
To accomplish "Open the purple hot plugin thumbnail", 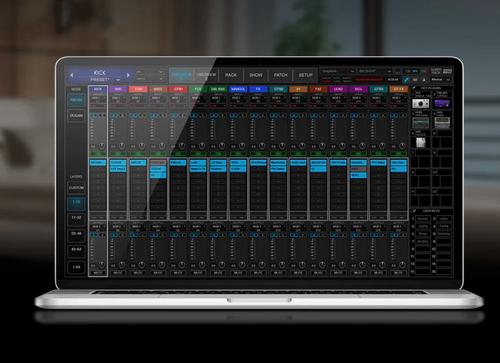I will click(x=442, y=103).
